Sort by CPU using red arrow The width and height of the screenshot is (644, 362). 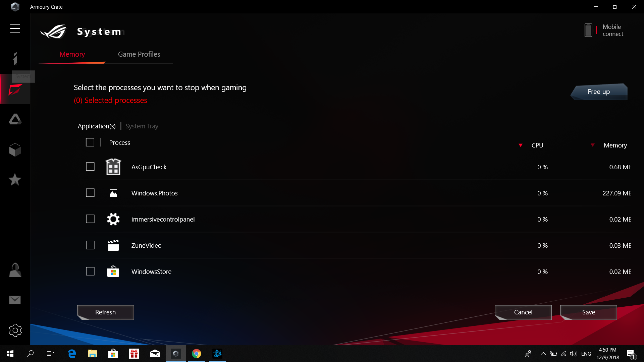click(x=521, y=145)
